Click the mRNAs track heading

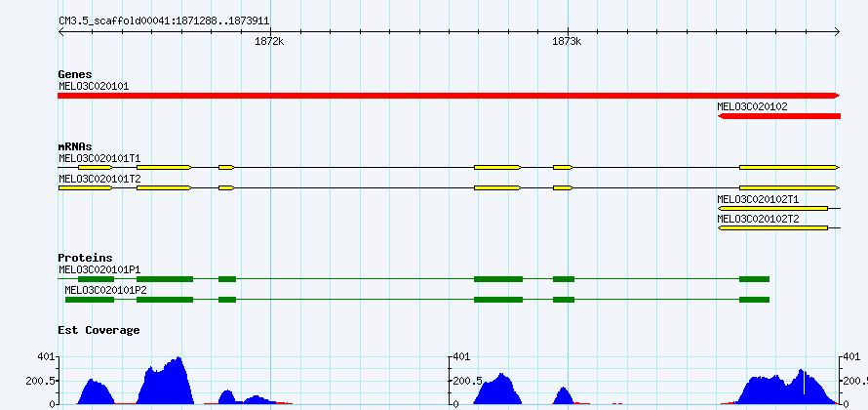point(75,146)
